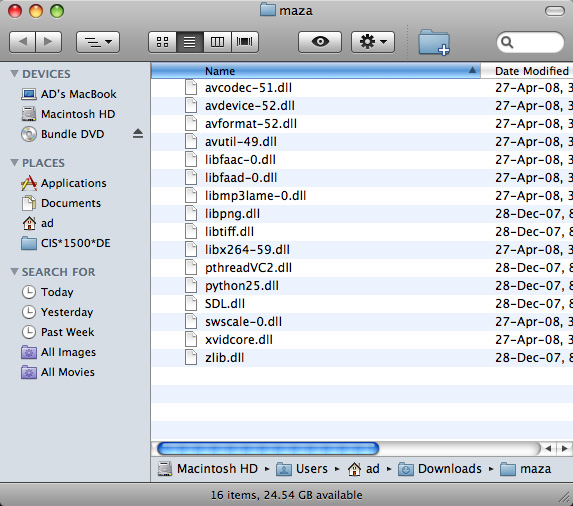Sort by the Name column header
This screenshot has width=573, height=506.
coord(316,71)
